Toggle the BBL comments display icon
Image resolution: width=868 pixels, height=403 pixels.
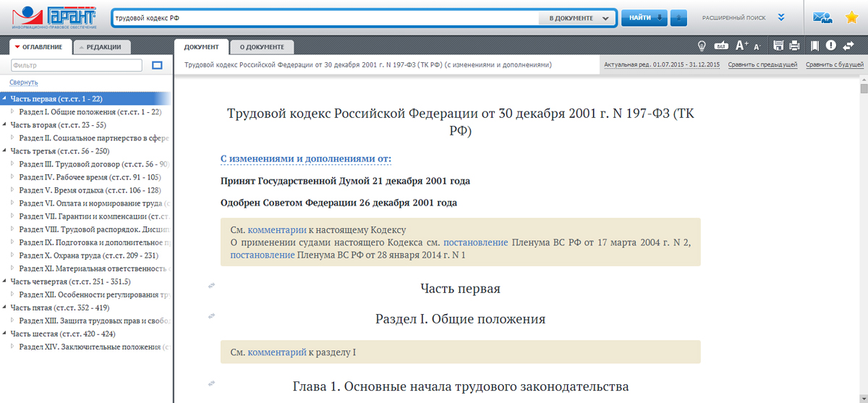721,46
